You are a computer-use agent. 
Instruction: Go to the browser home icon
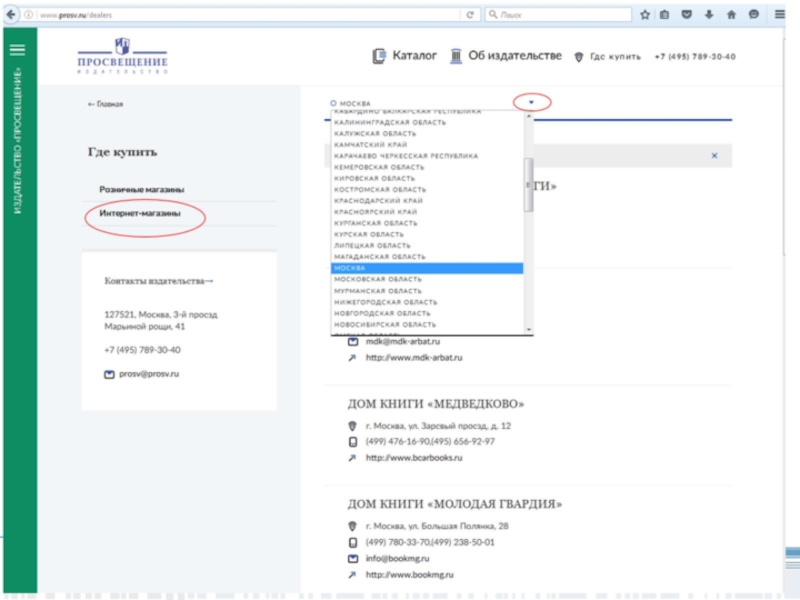point(731,14)
